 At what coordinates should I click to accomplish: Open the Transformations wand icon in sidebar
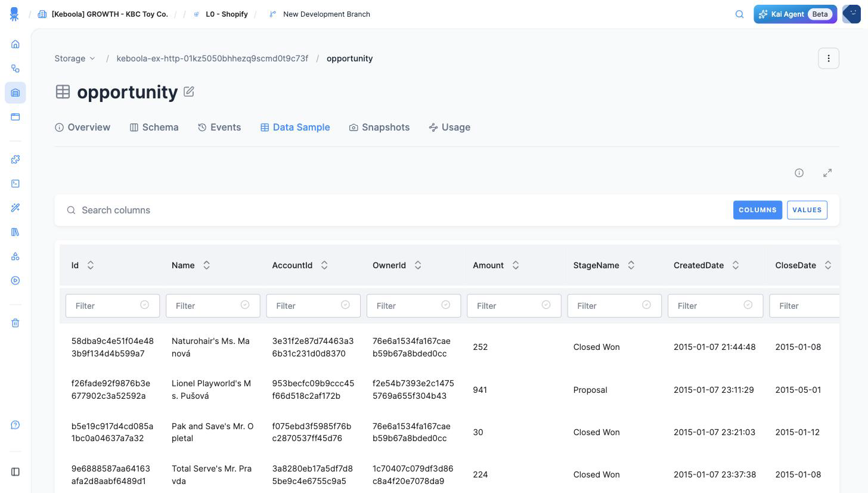(15, 207)
